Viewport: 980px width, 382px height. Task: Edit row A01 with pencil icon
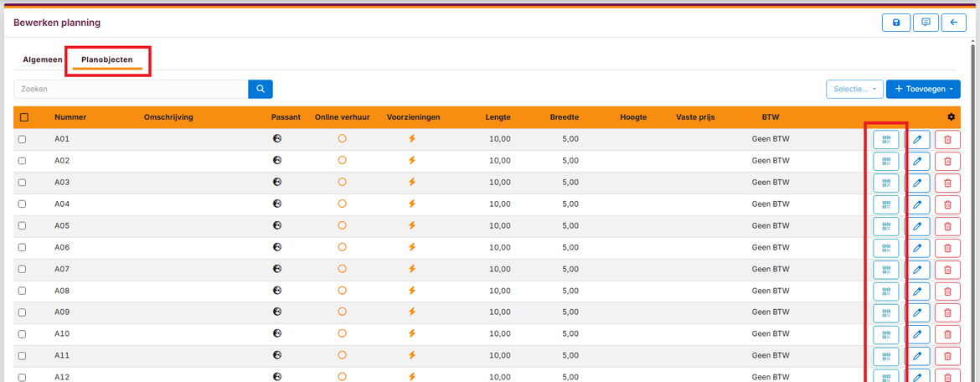[x=917, y=140]
